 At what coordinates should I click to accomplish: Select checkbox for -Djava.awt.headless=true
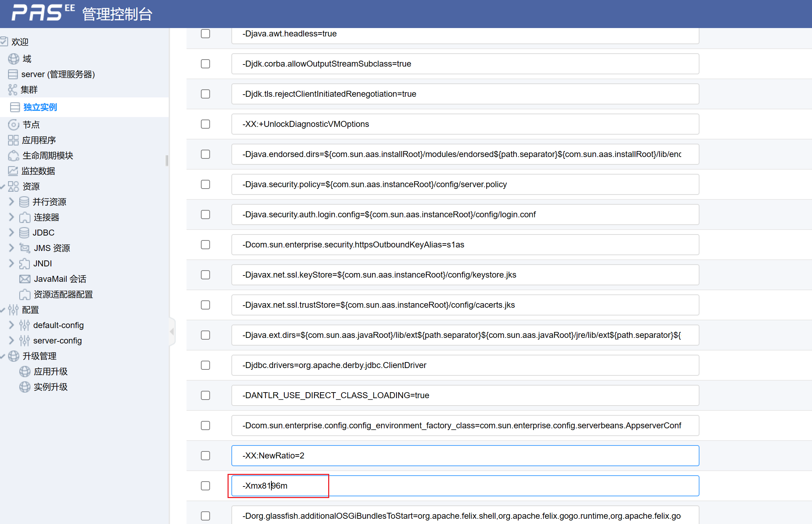tap(205, 34)
